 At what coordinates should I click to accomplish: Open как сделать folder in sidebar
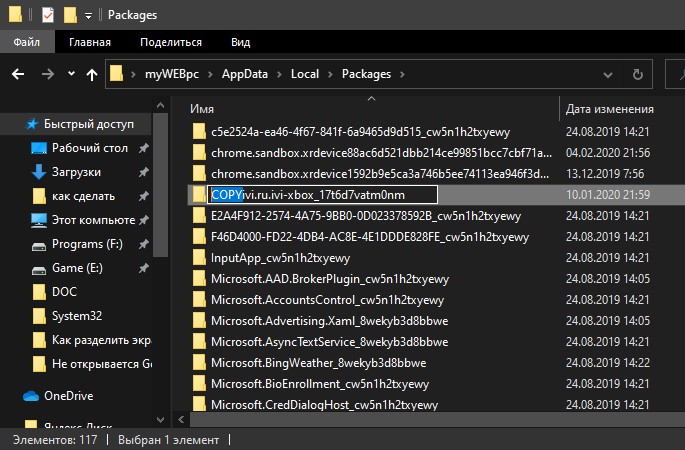(x=73, y=196)
